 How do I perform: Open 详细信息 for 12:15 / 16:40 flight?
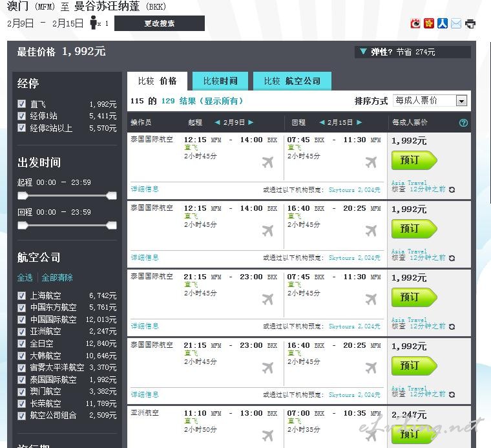[x=145, y=257]
